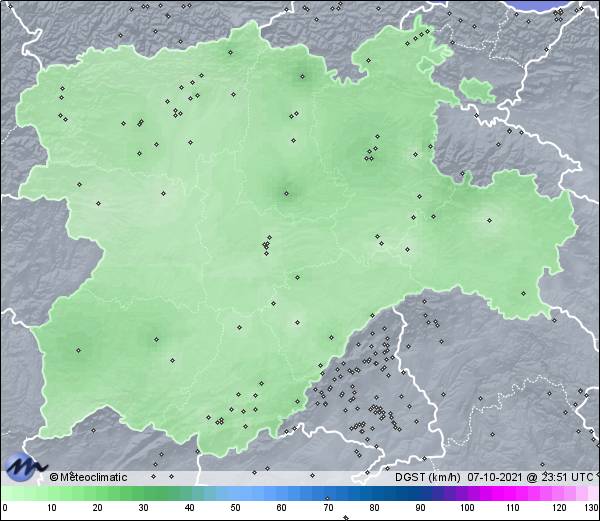Select the scale label 20
The height and width of the screenshot is (521, 600).
(x=98, y=508)
